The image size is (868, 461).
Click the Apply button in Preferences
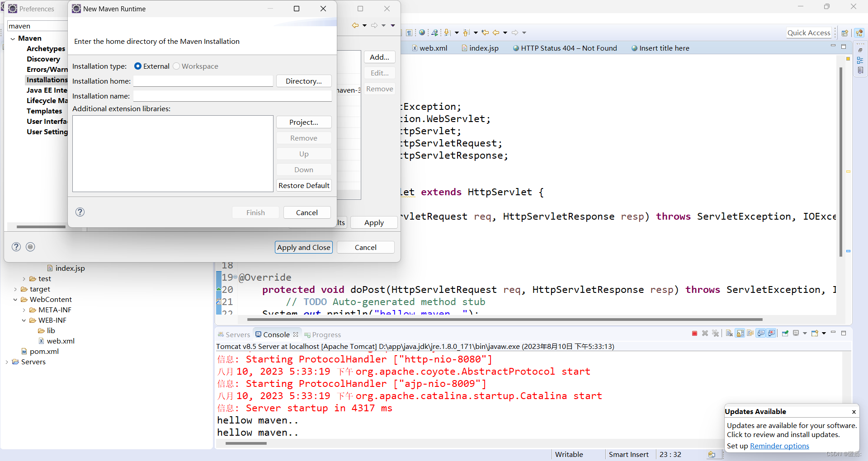click(374, 222)
